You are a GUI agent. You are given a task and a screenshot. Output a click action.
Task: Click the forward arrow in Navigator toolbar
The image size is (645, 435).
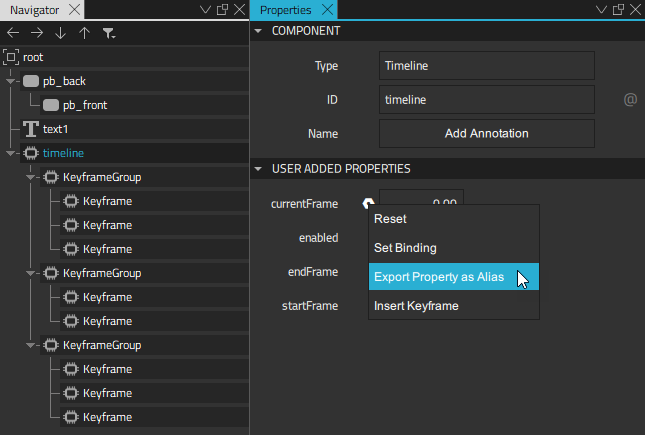coord(37,33)
